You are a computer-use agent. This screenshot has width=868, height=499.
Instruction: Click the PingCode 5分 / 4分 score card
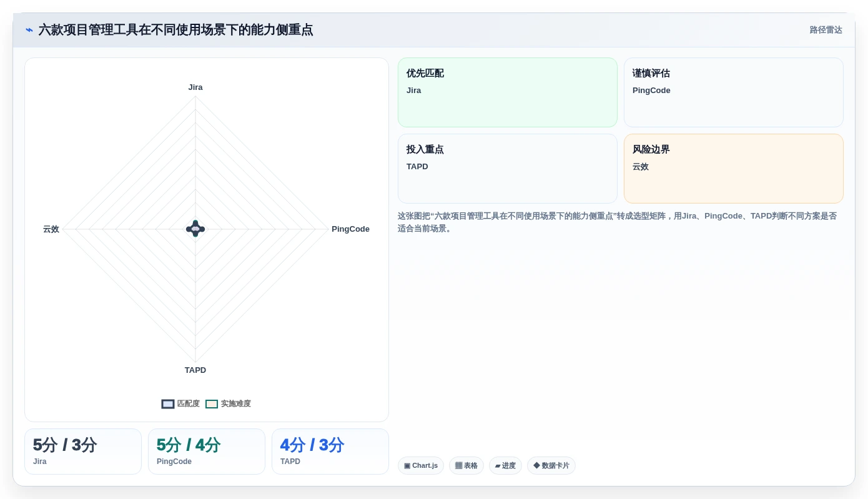tap(207, 452)
